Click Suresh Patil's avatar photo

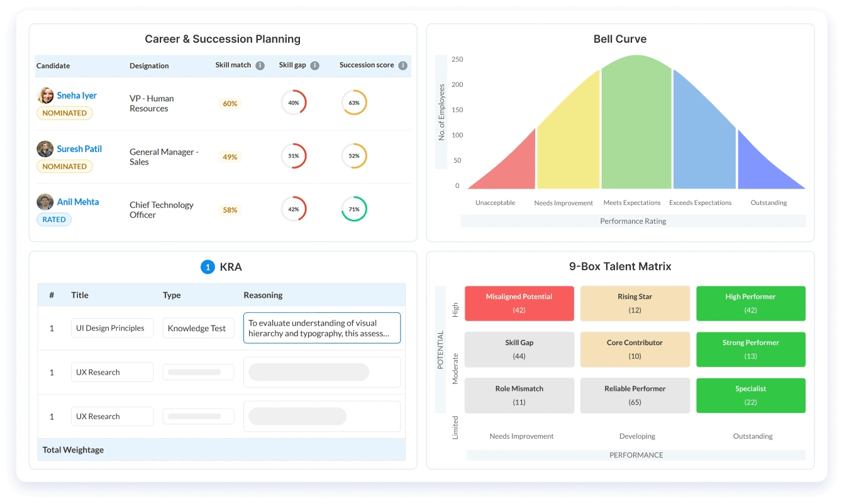[x=45, y=149]
